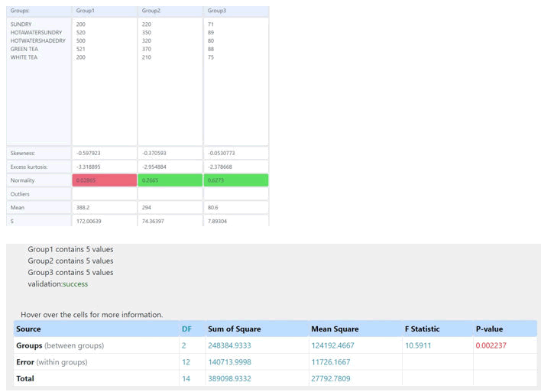This screenshot has width=541, height=392.
Task: Click the Group3 header name field
Action: point(236,11)
